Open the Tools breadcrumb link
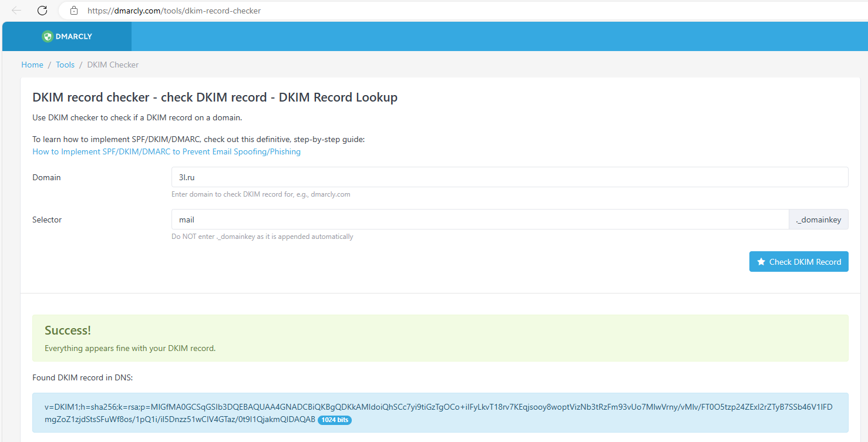The height and width of the screenshot is (442, 868). tap(65, 65)
